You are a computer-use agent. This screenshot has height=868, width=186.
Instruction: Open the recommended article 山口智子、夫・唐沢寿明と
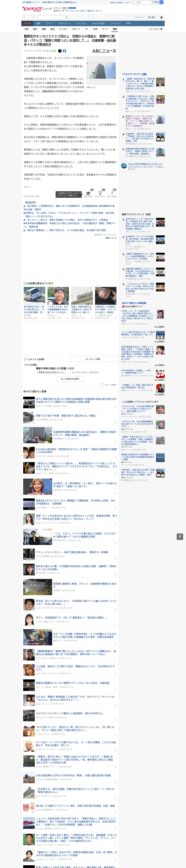coord(85,485)
